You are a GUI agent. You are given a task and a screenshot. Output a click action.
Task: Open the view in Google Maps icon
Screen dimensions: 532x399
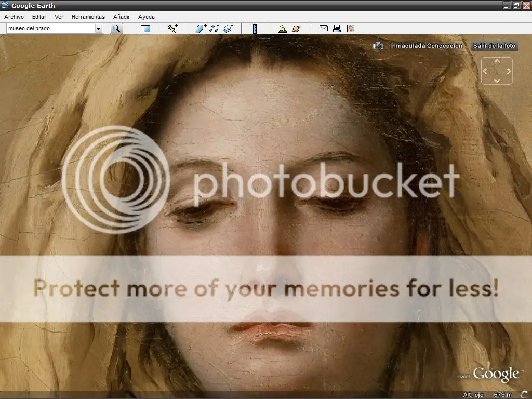point(351,29)
